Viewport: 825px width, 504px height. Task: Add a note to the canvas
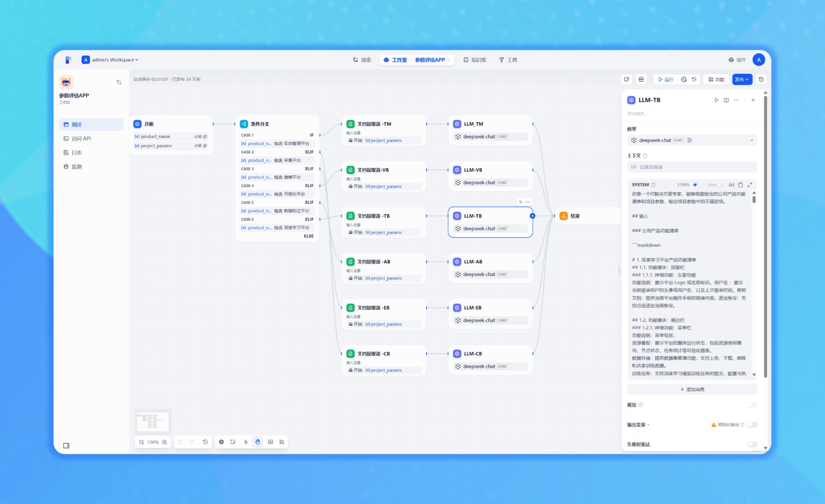point(233,442)
